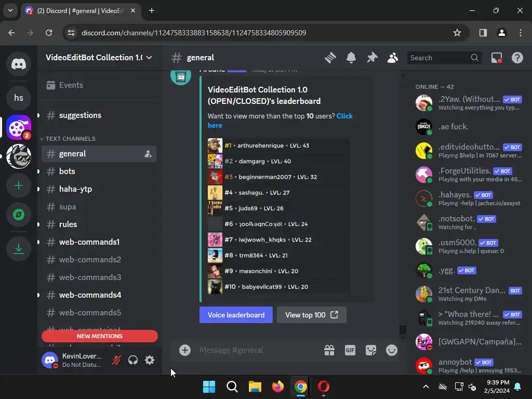Open Chrome tab search dropdown
The image size is (532, 399).
point(10,10)
